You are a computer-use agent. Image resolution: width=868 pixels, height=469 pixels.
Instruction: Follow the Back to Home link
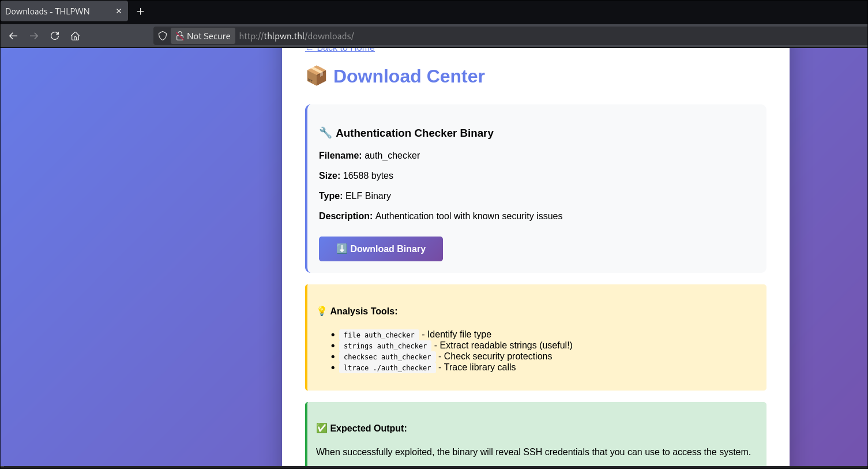[x=340, y=49]
